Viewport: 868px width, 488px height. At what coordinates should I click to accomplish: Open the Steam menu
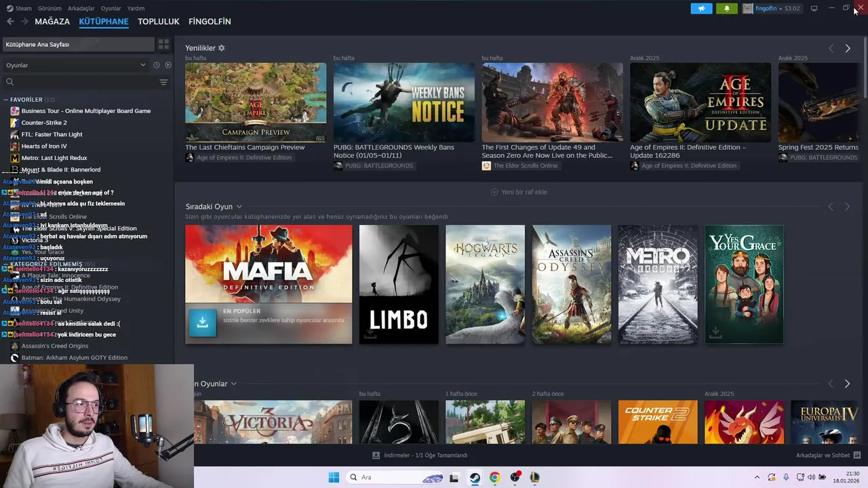pos(24,8)
